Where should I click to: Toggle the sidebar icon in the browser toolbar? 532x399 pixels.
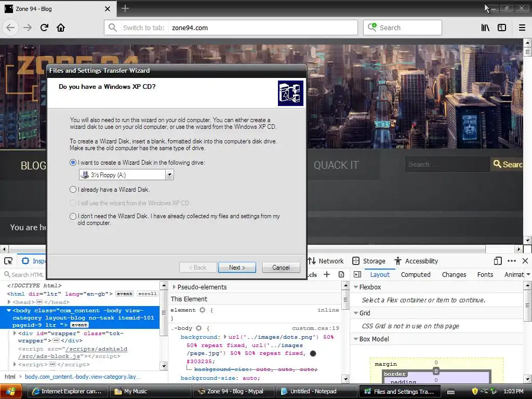(x=502, y=28)
